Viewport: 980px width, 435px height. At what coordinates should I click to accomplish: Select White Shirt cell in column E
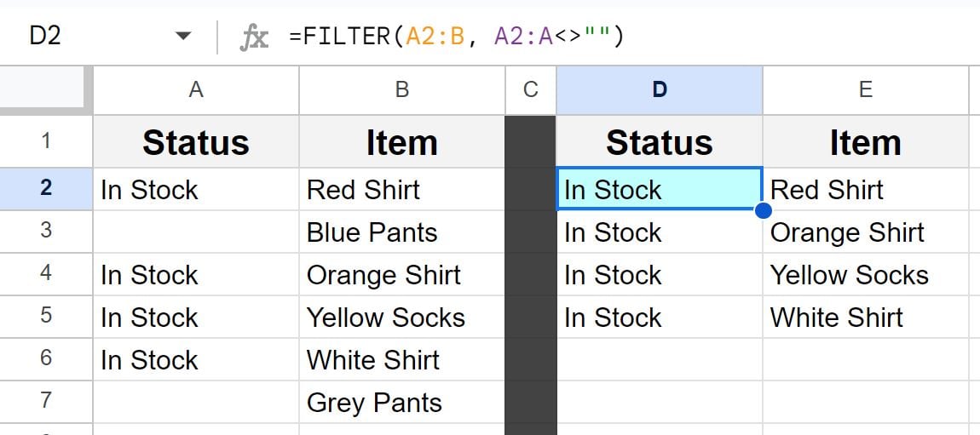[866, 317]
